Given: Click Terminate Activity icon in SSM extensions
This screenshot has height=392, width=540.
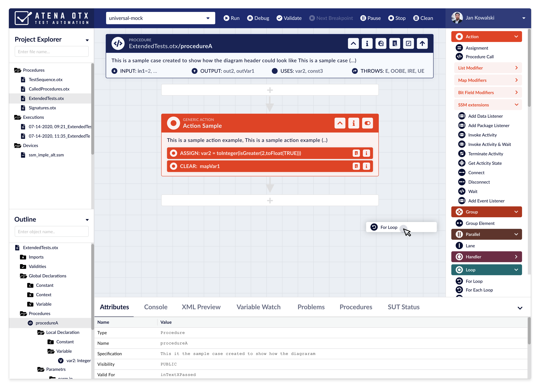Looking at the screenshot, I should [462, 154].
